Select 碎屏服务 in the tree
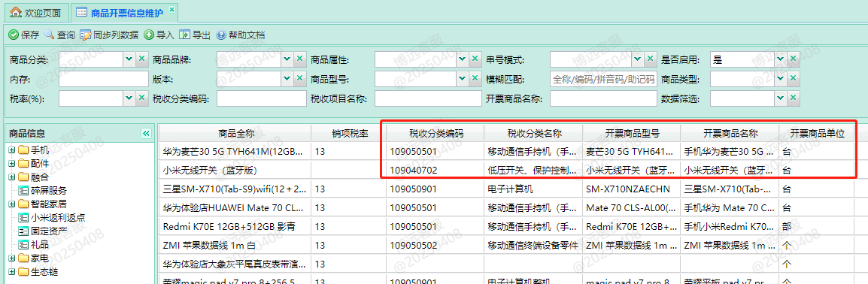 pyautogui.click(x=49, y=191)
